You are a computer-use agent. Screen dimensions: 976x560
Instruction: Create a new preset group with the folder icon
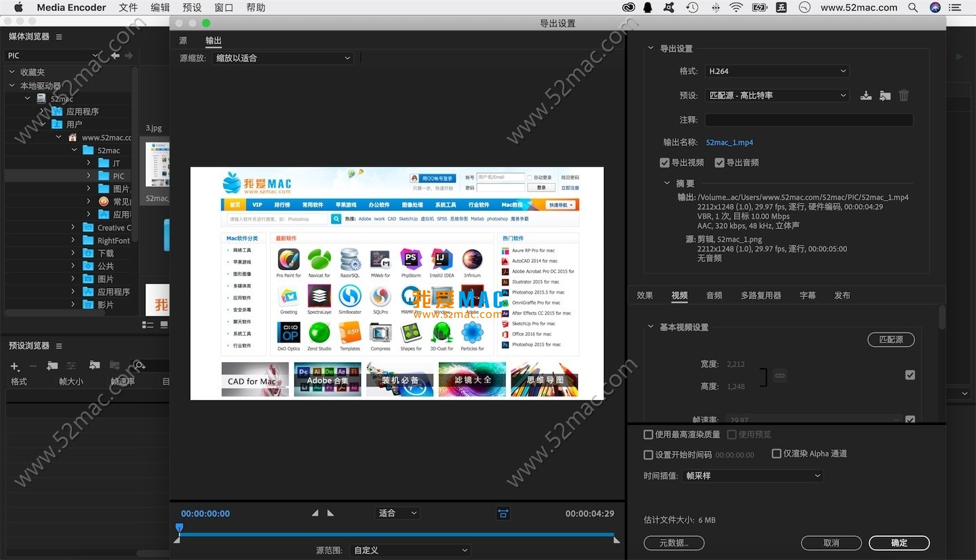[x=52, y=365]
